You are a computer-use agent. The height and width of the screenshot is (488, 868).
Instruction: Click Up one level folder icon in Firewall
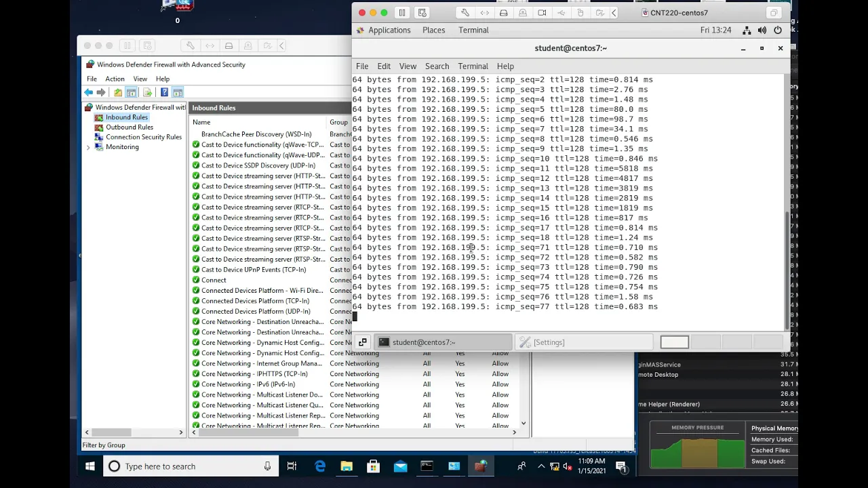pos(118,92)
